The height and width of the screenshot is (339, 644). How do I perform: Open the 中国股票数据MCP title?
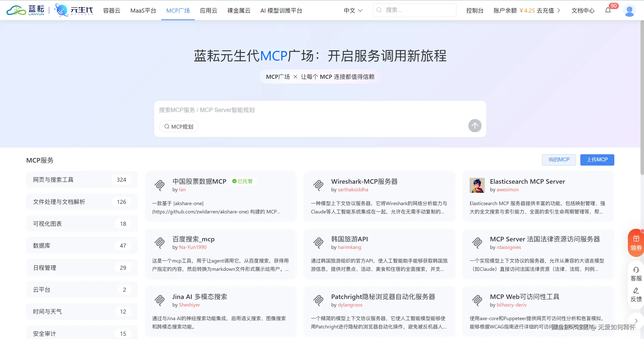[199, 181]
